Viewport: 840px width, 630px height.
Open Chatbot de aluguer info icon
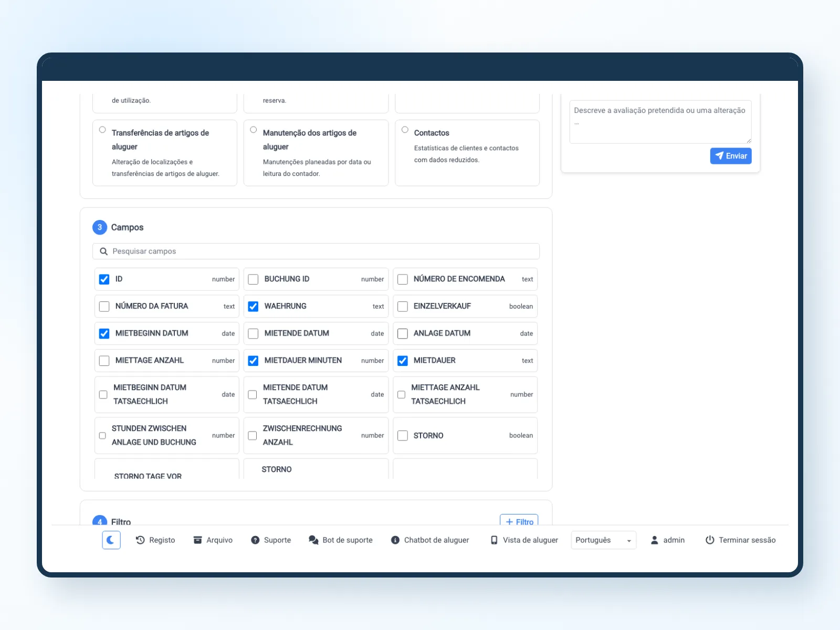[x=395, y=540]
